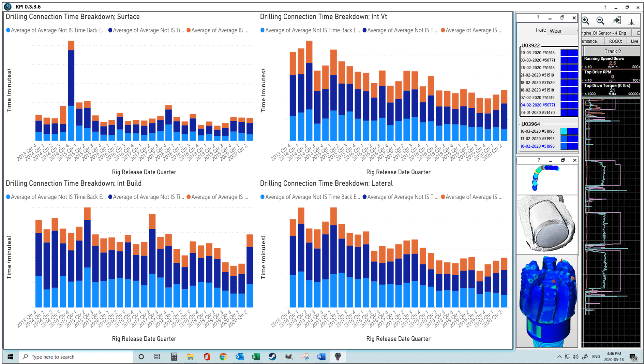Switch to the ROCKit tab

[616, 41]
